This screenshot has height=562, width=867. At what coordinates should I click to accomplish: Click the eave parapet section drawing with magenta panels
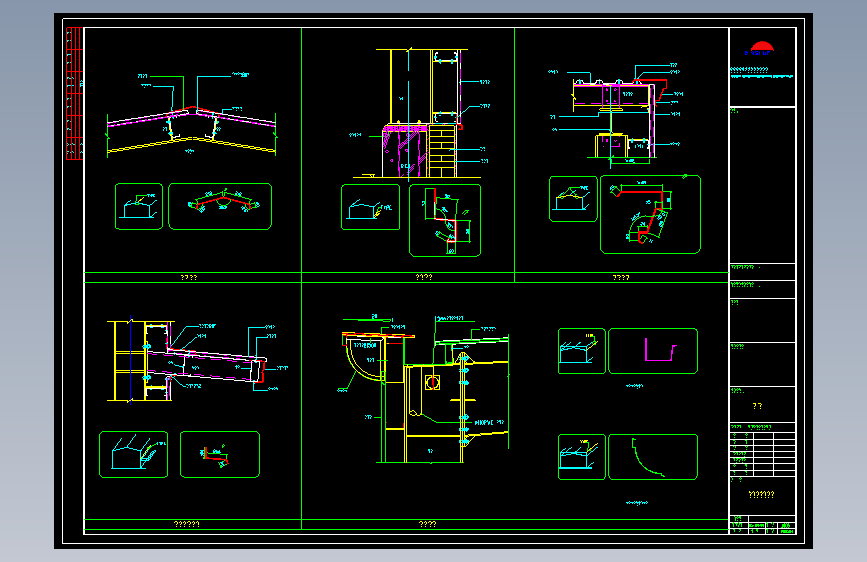coord(617,115)
